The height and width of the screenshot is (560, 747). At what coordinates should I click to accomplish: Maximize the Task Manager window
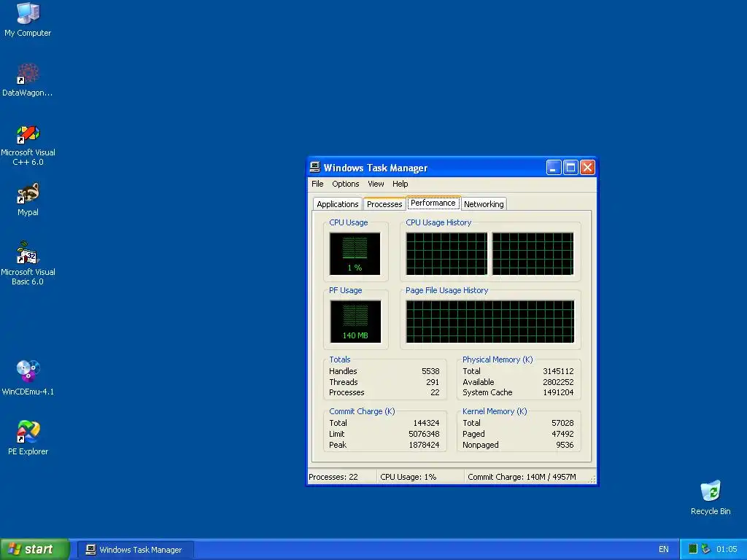570,167
